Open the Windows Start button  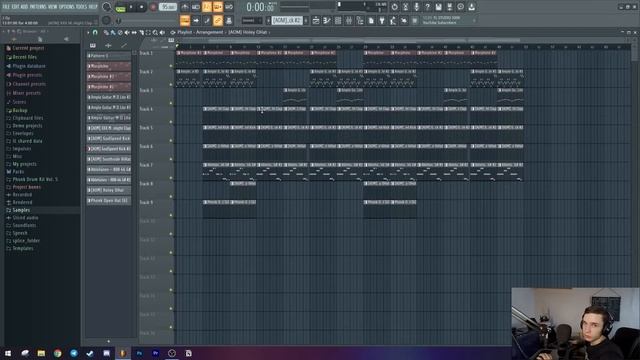[8, 353]
